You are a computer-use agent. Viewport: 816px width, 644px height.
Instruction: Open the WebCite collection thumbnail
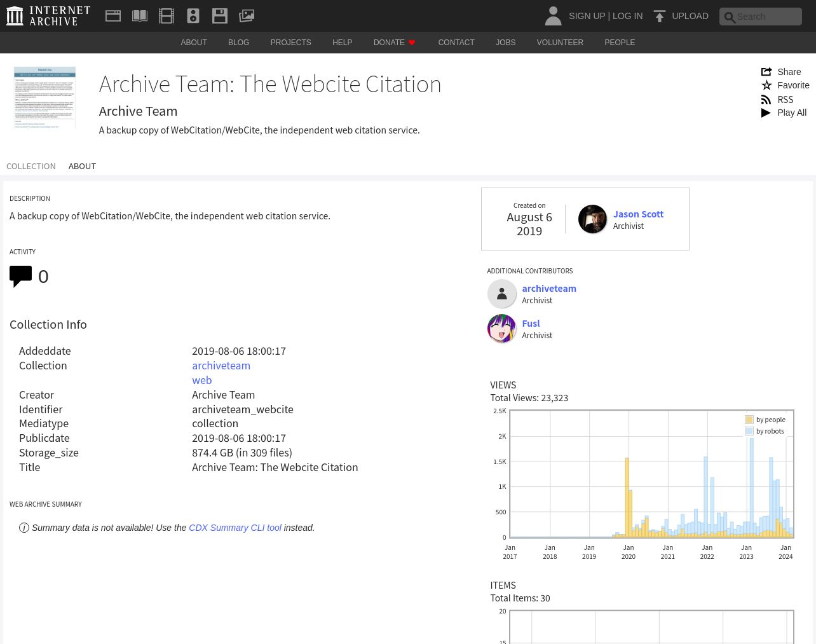[x=44, y=98]
